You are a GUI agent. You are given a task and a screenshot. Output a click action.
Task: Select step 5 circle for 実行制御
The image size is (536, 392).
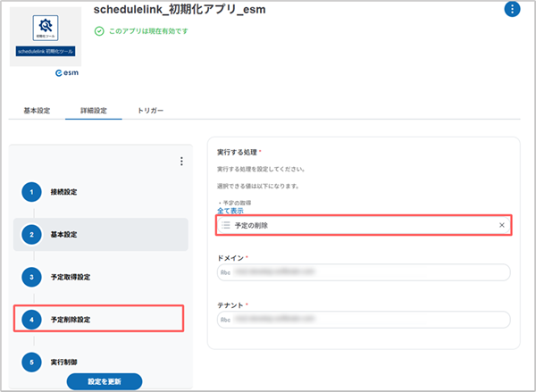tap(32, 362)
